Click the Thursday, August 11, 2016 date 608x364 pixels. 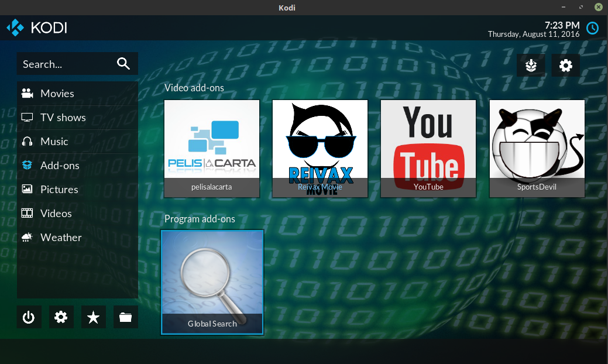(x=534, y=34)
